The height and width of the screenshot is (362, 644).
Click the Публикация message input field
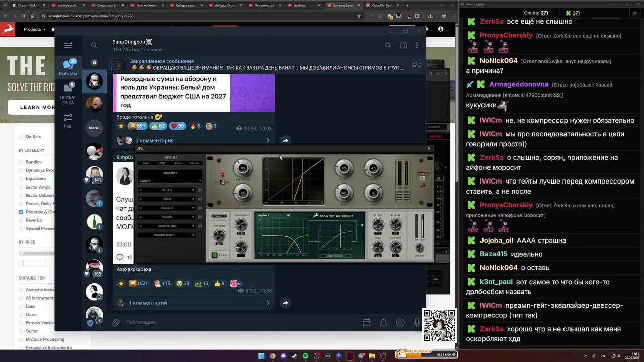point(242,322)
